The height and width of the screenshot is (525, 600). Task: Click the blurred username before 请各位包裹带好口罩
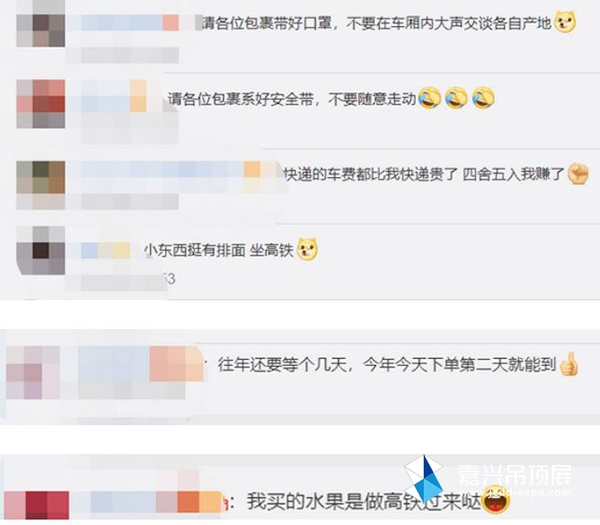[124, 23]
